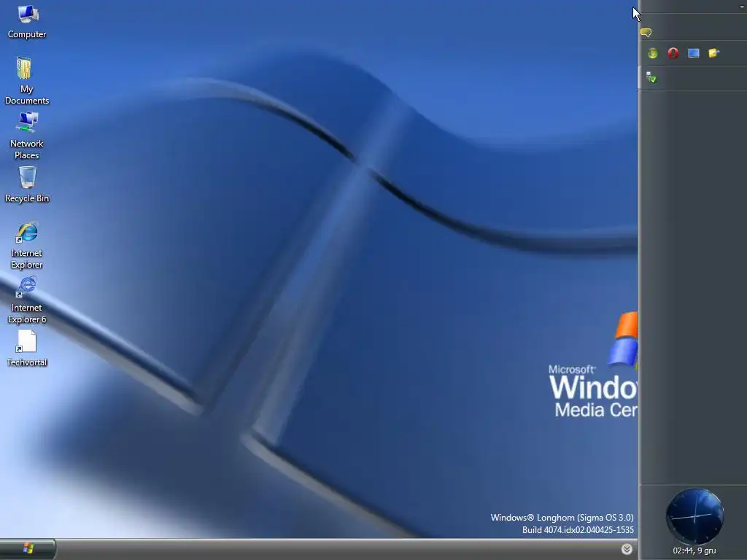Open the yellow folder sidebar quick launch icon
Screen dimensions: 747x560
tap(713, 53)
